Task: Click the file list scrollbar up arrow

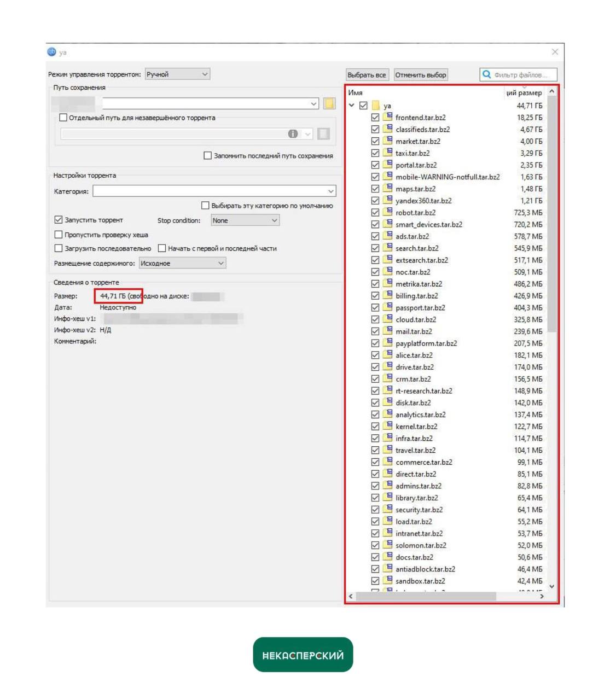Action: pos(551,92)
